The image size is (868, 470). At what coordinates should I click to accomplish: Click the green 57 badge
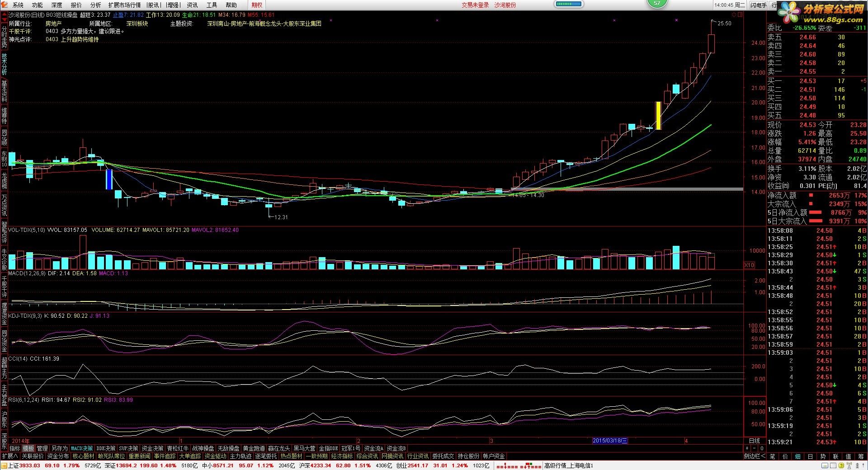pyautogui.click(x=657, y=3)
